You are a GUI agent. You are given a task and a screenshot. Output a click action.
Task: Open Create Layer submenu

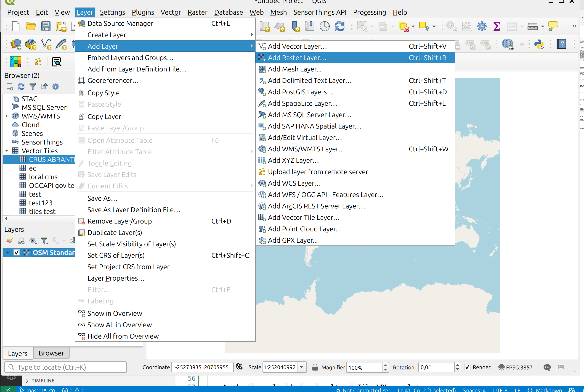pyautogui.click(x=165, y=35)
